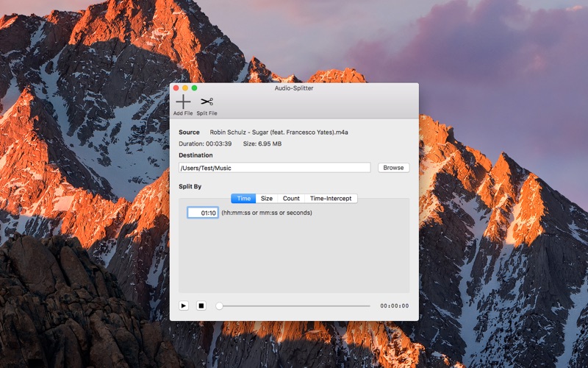Viewport: 588px width, 368px height.
Task: Choose the Time-Intercept tab
Action: tap(331, 198)
